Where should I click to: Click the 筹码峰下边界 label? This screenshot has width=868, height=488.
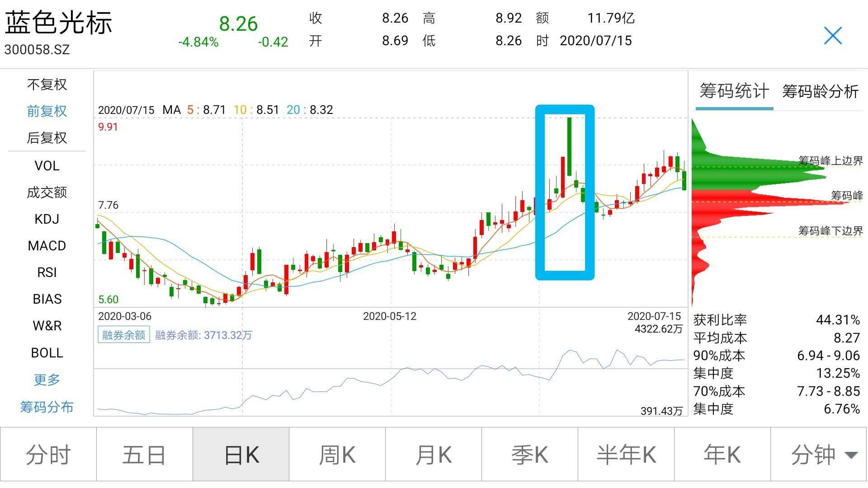[x=830, y=231]
